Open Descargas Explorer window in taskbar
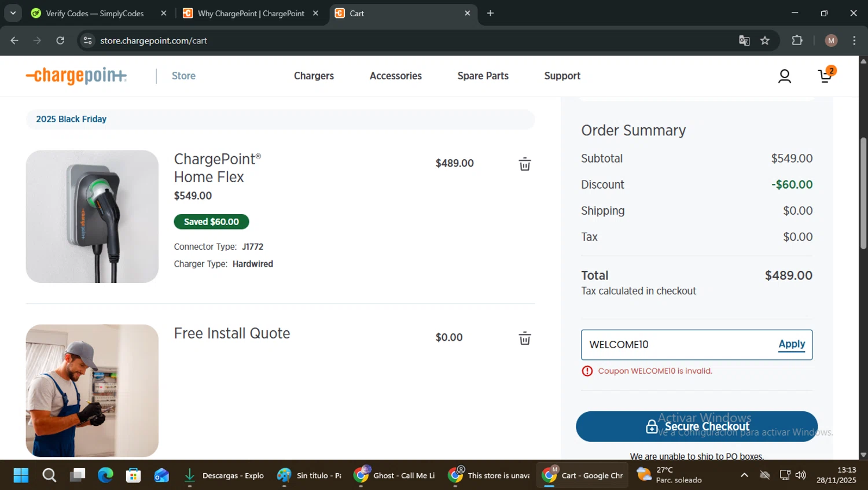 tap(223, 476)
